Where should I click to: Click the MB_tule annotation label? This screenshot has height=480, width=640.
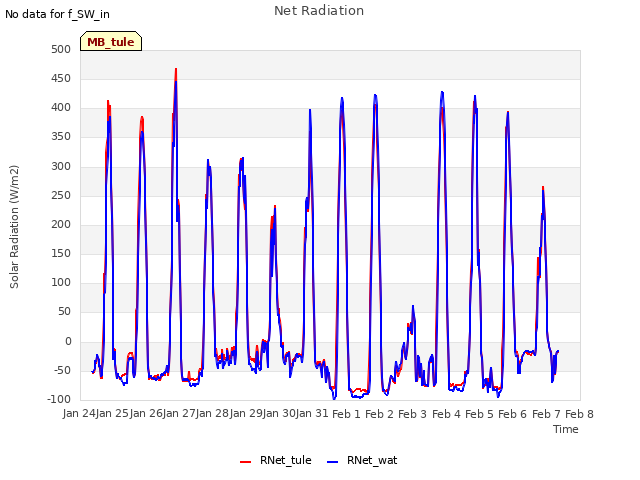(111, 42)
